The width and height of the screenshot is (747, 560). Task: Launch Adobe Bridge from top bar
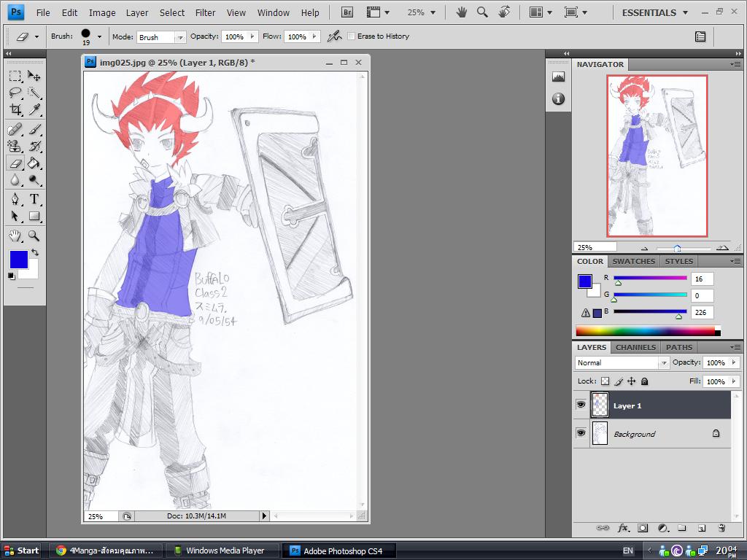point(348,12)
